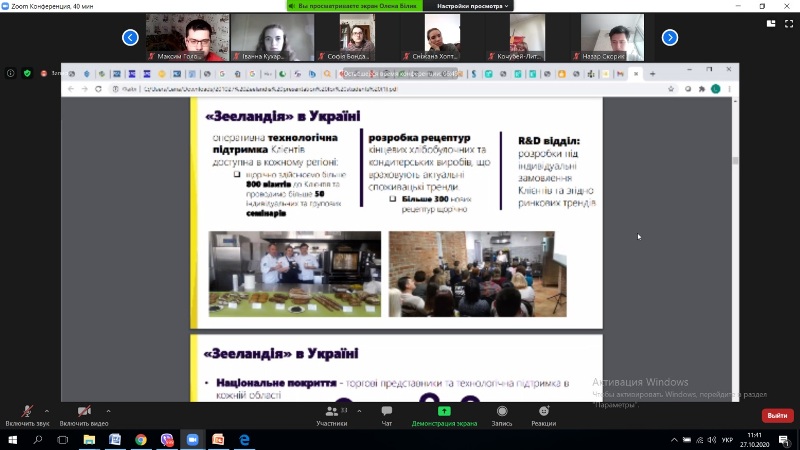Open File Explorer from taskbar
The image size is (800, 450).
click(89, 440)
